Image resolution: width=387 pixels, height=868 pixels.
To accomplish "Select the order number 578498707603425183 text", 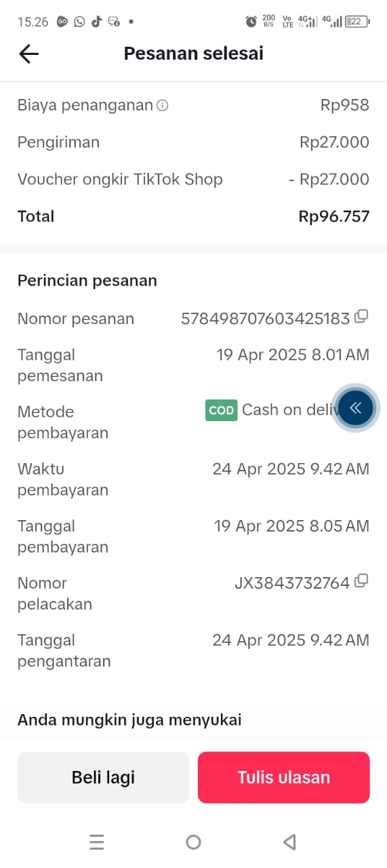I will (x=265, y=318).
